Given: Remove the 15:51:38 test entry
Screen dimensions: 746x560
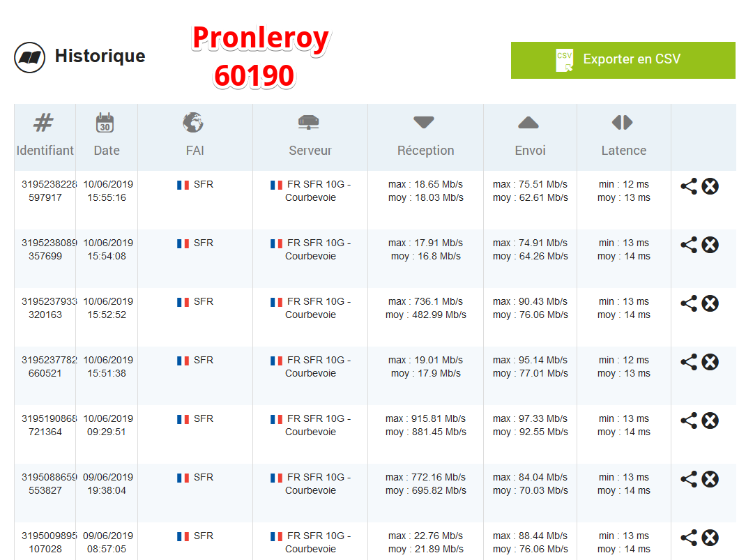Looking at the screenshot, I should (710, 362).
